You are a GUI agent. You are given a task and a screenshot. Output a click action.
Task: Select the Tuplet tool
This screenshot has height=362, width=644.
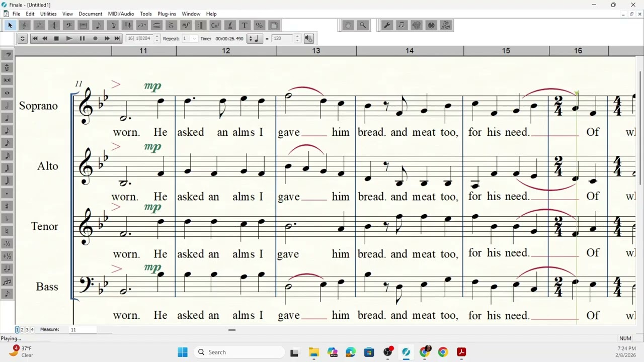click(x=142, y=25)
